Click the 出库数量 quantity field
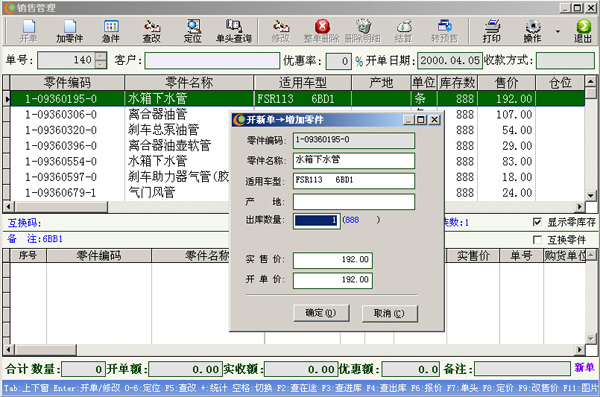600x397 pixels. 316,221
